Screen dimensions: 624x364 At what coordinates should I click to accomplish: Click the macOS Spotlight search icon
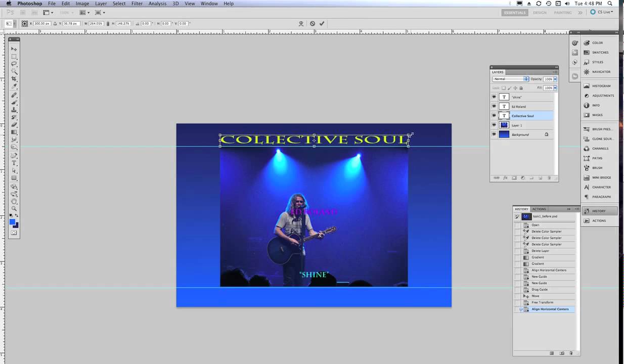tap(610, 4)
